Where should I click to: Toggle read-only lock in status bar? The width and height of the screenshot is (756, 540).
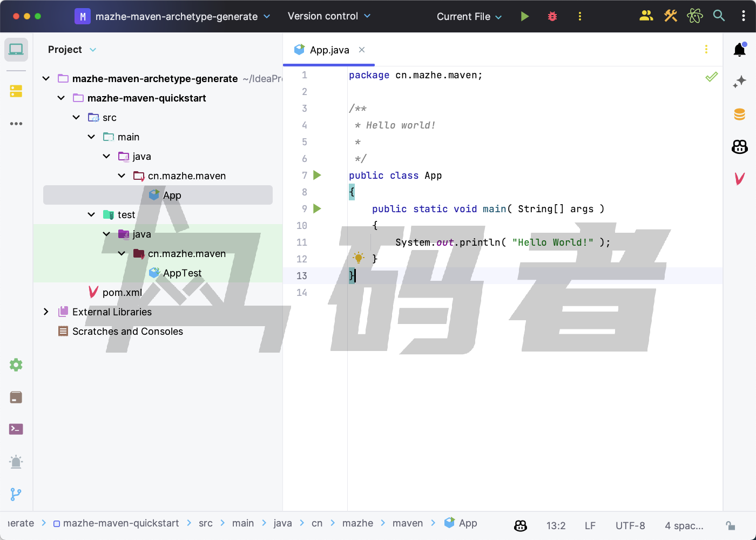click(x=730, y=525)
